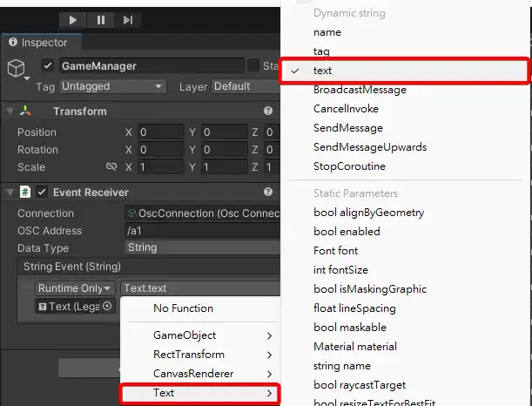Image resolution: width=532 pixels, height=406 pixels.
Task: Click the object picker circle on Text field
Action: click(x=107, y=306)
